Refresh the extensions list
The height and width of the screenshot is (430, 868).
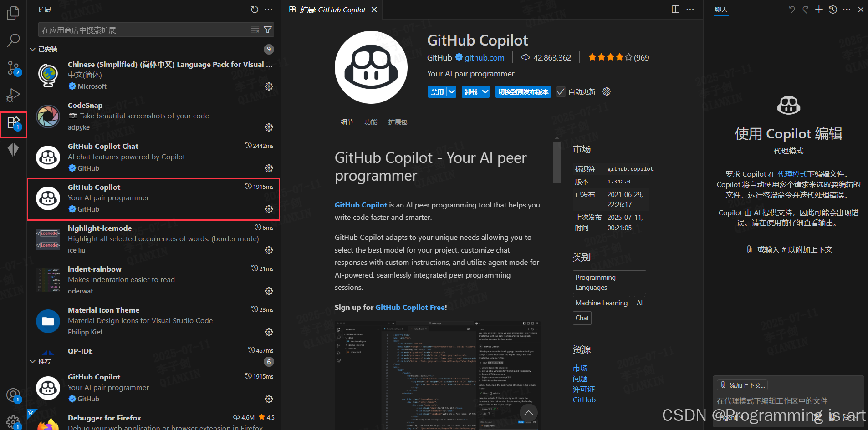point(255,10)
